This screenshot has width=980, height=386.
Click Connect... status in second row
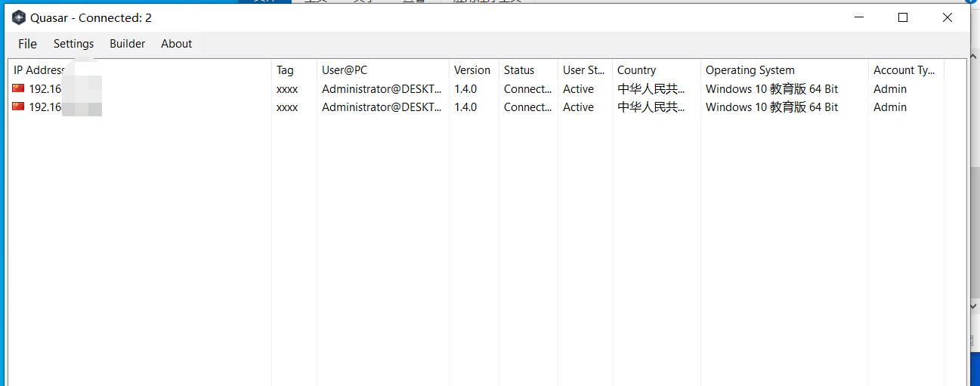pos(528,107)
